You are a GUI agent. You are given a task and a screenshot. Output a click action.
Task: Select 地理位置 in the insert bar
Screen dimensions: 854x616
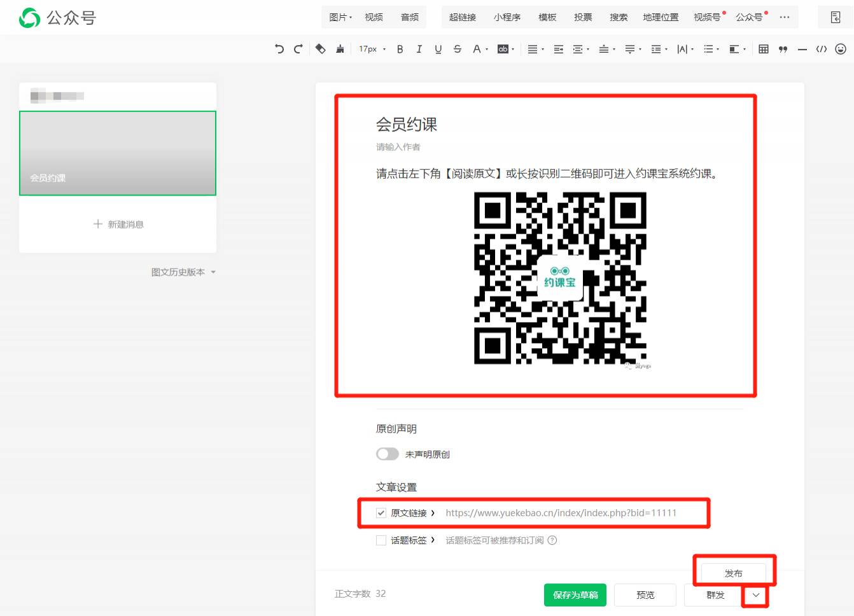pos(661,17)
